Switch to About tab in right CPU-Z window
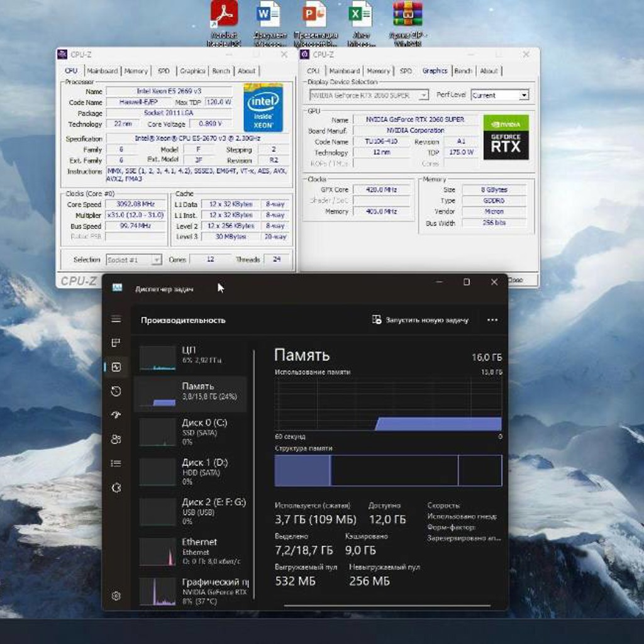Image resolution: width=644 pixels, height=644 pixels. tap(489, 70)
